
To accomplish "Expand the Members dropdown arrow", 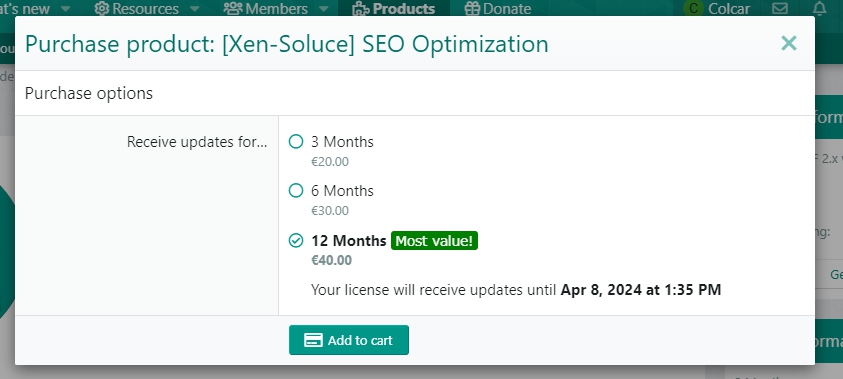I will click(x=324, y=9).
